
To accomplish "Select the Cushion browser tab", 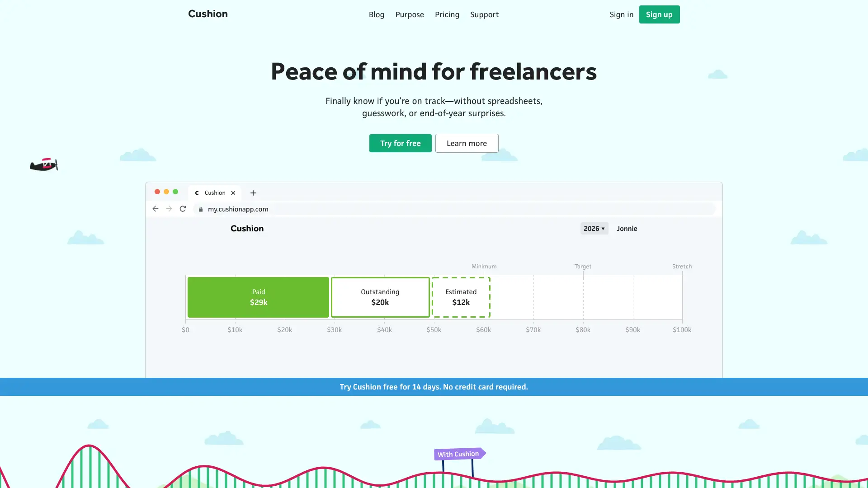I will pyautogui.click(x=215, y=193).
